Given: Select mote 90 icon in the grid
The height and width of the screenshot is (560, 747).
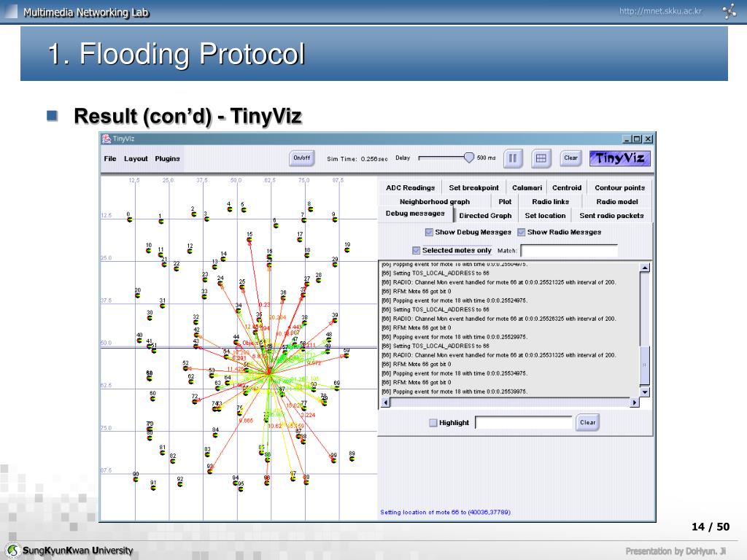Looking at the screenshot, I should click(x=136, y=479).
